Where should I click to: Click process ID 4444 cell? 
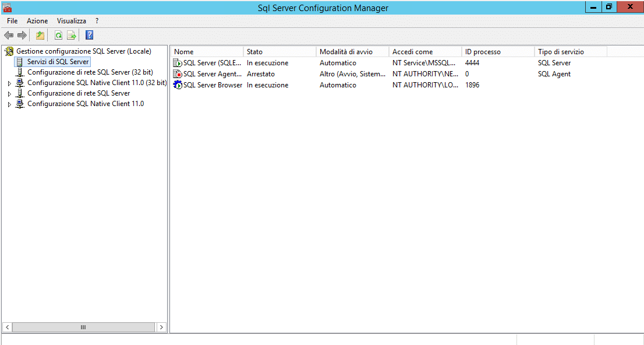coord(472,63)
